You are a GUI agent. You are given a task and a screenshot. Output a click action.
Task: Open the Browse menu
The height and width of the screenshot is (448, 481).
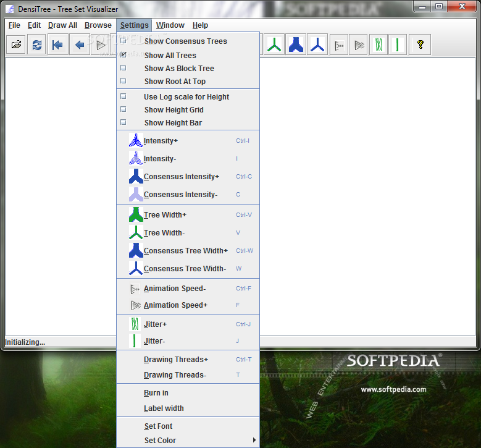98,25
